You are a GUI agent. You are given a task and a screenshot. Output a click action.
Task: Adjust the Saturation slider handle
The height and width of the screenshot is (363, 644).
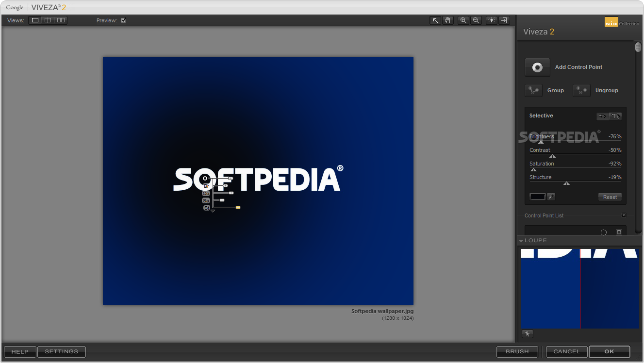coord(533,169)
